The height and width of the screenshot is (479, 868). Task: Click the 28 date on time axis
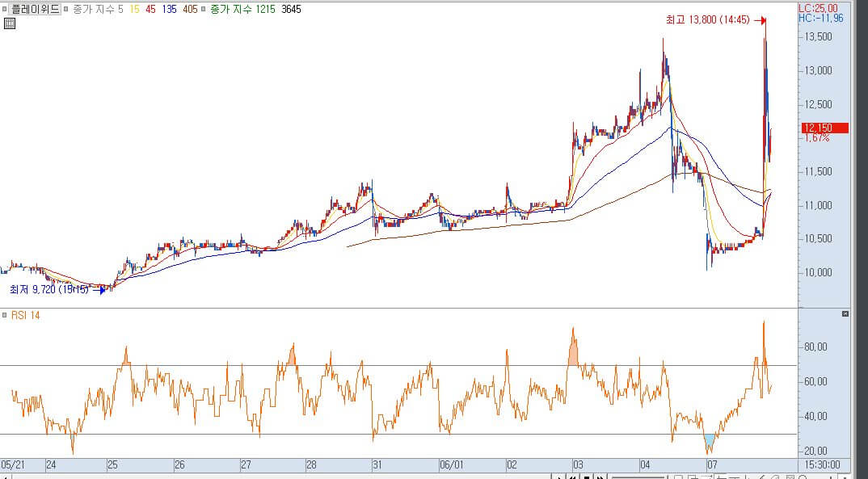(311, 464)
